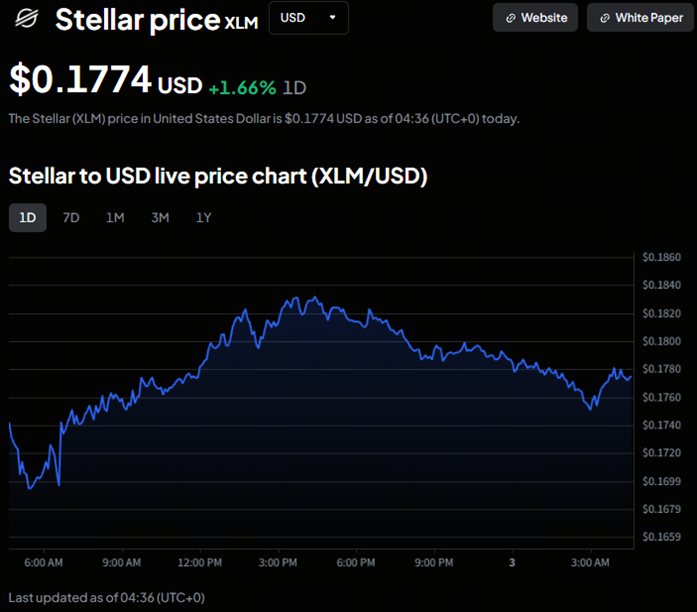Click the chart dip near 6:00 AM
This screenshot has height=612, width=697.
coord(30,487)
